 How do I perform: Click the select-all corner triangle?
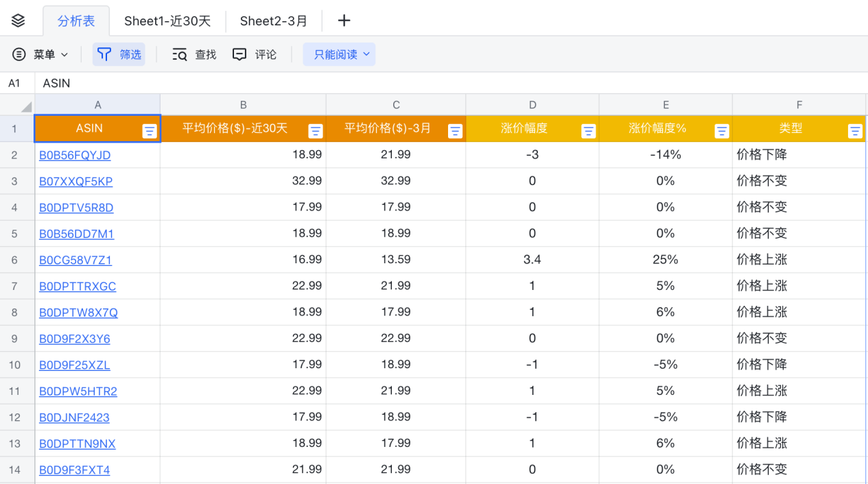[x=25, y=106]
